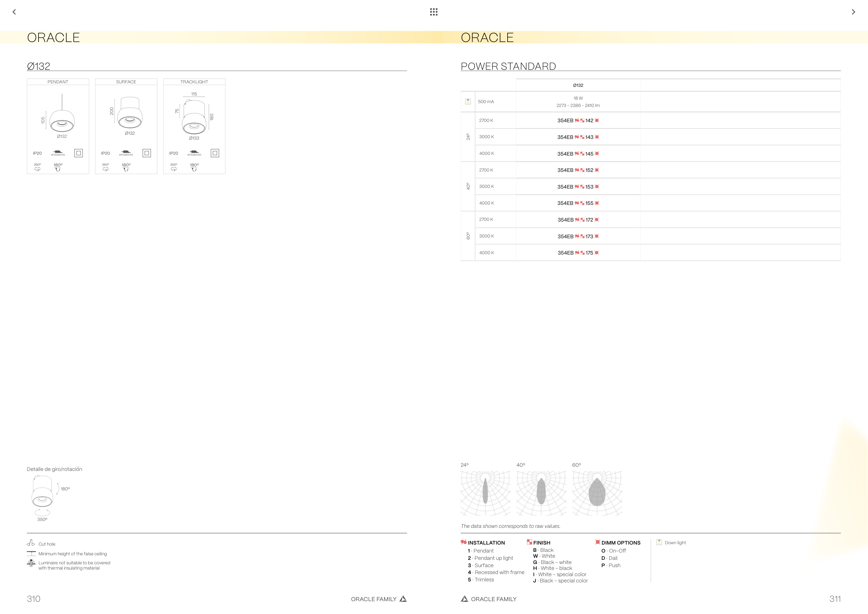
Task: Click the Down light legend icon
Action: tap(659, 542)
